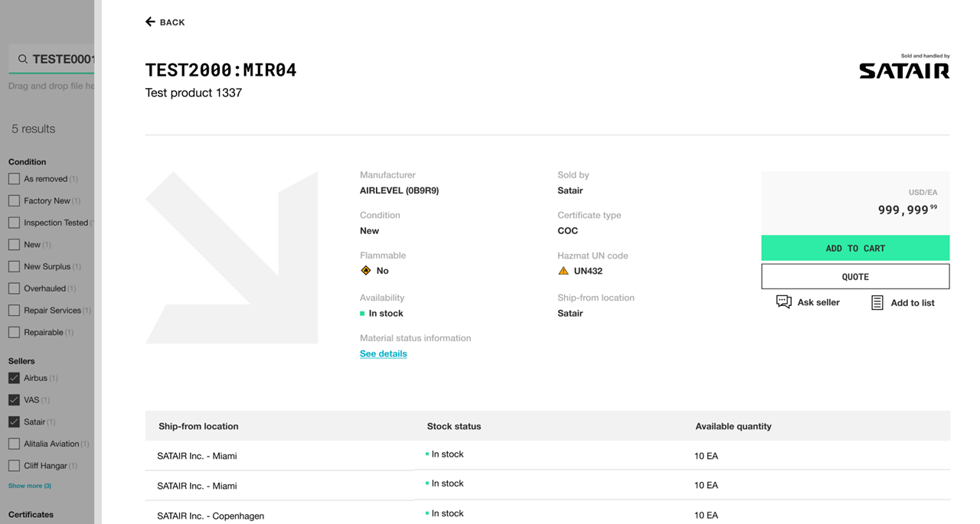This screenshot has height=524, width=980.
Task: Click the Satair brand logo
Action: (904, 70)
